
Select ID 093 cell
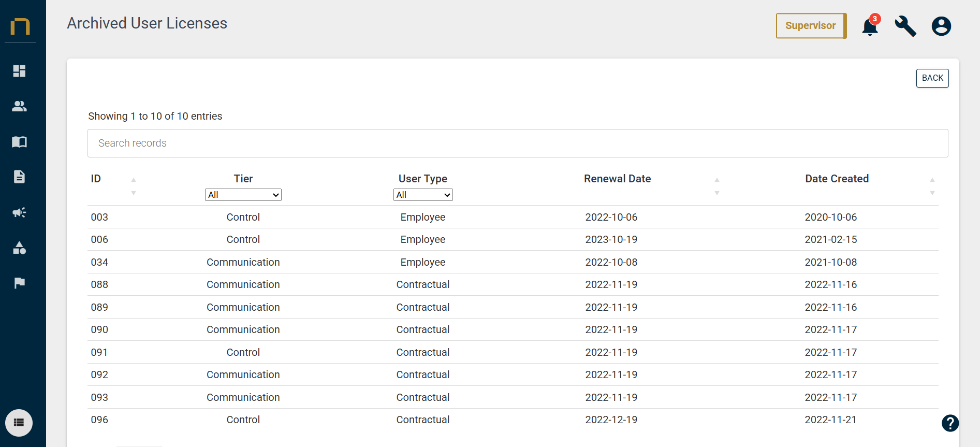tap(99, 397)
